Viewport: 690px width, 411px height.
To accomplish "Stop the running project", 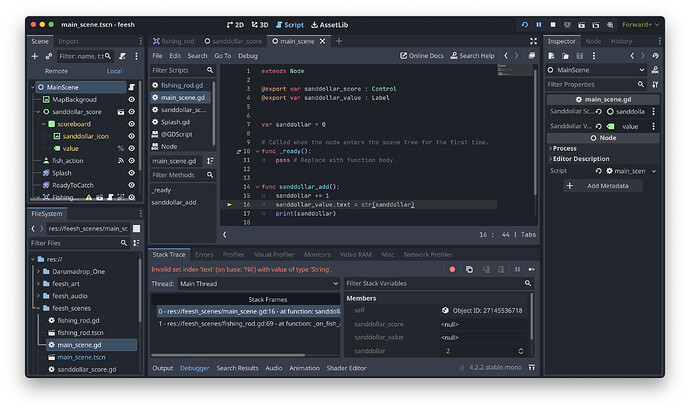I will click(x=553, y=25).
